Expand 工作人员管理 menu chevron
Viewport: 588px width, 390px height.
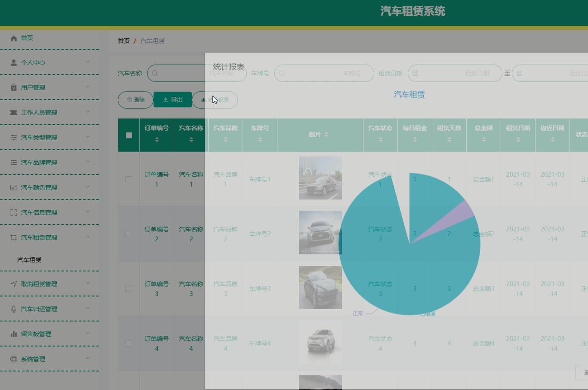(x=88, y=112)
